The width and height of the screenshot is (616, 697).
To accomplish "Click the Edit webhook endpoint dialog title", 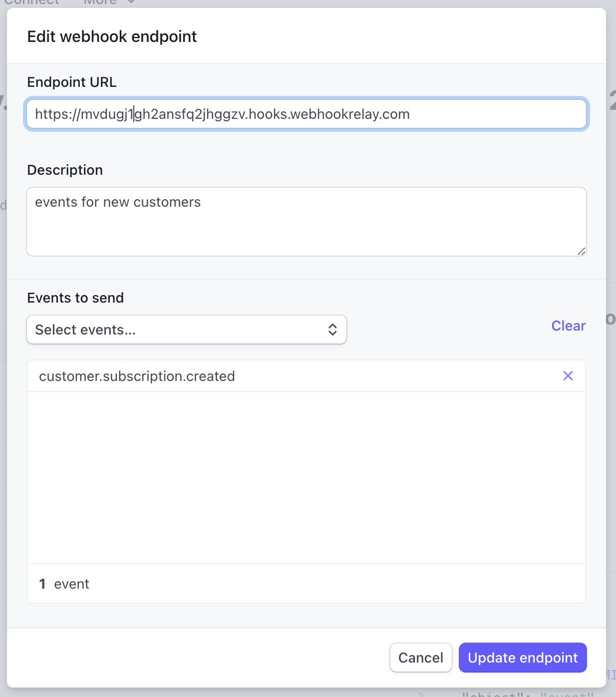I will 112,36.
